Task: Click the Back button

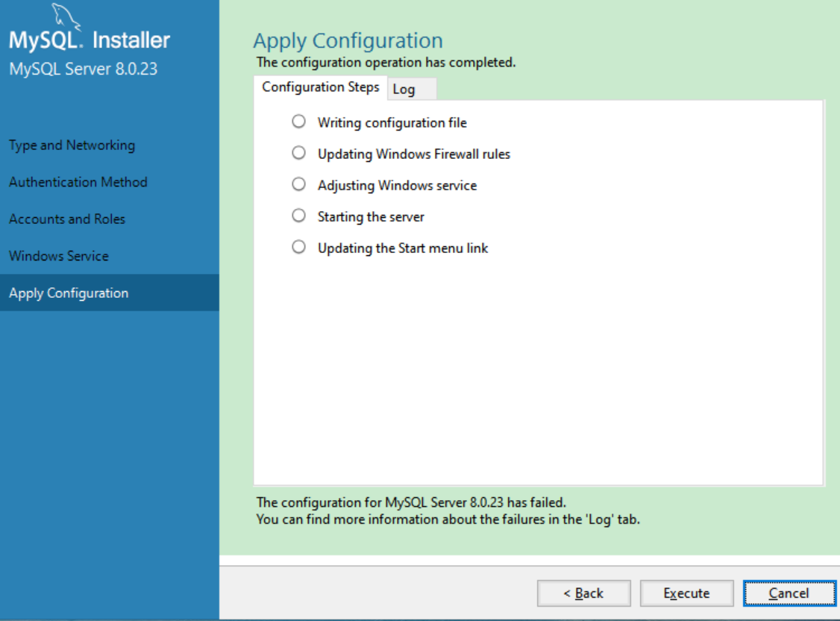Action: pos(584,593)
